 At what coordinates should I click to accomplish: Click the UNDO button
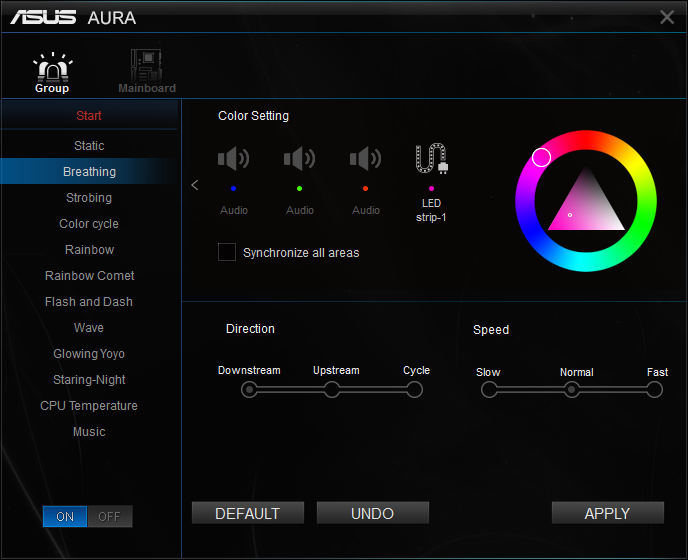point(373,513)
